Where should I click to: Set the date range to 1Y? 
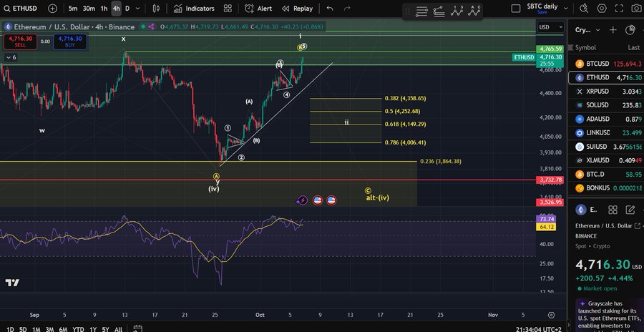pos(93,329)
